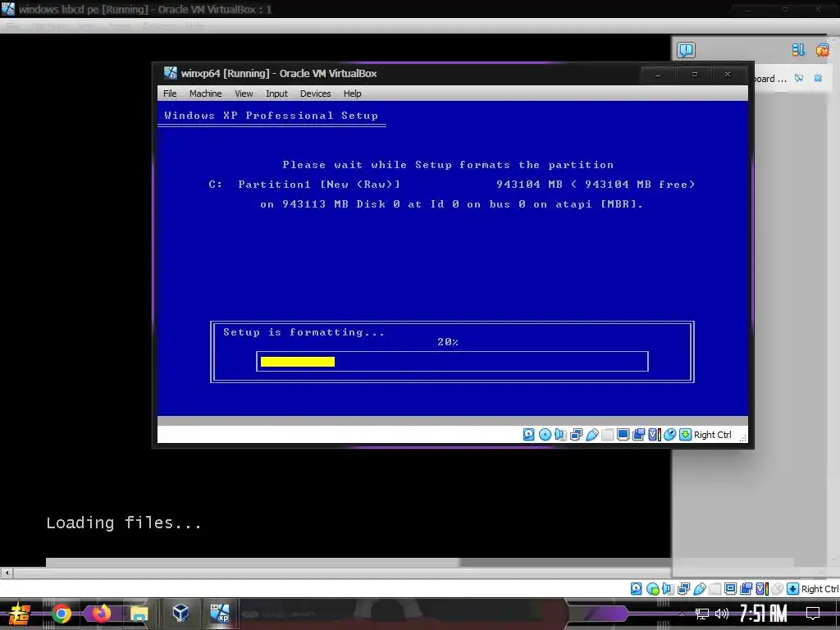The height and width of the screenshot is (630, 840).
Task: Click display icon in winxp64 status bar
Action: 623,435
